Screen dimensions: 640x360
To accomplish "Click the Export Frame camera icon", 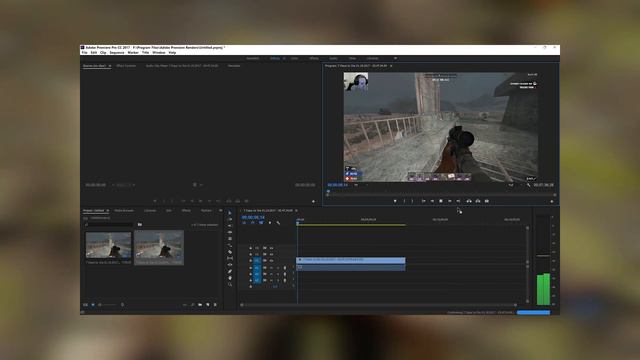I will [487, 201].
